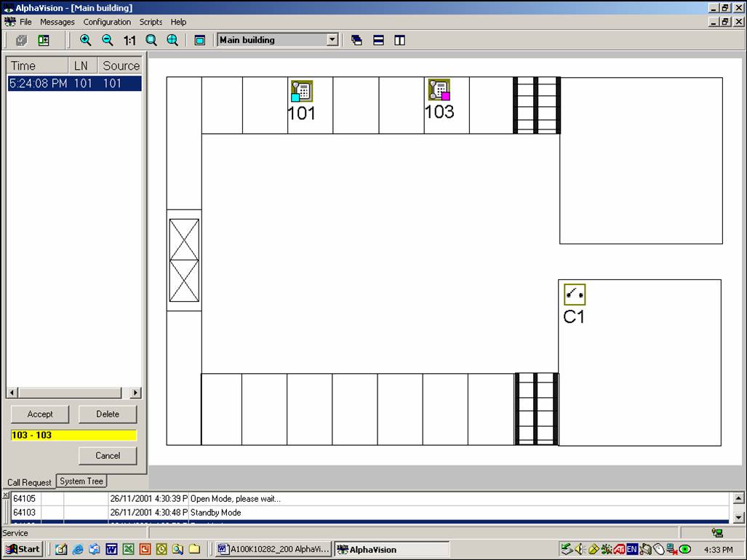747x560 pixels.
Task: Close the message log panel
Action: [6, 496]
